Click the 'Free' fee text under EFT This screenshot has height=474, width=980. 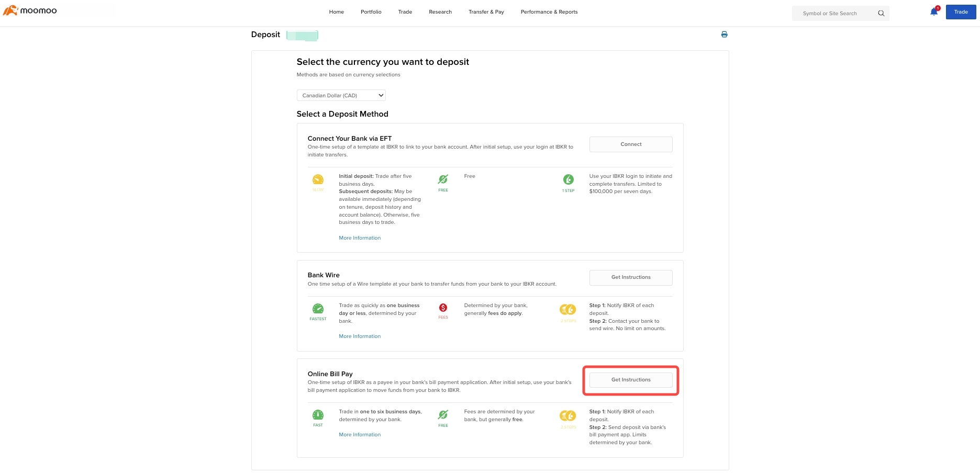470,176
